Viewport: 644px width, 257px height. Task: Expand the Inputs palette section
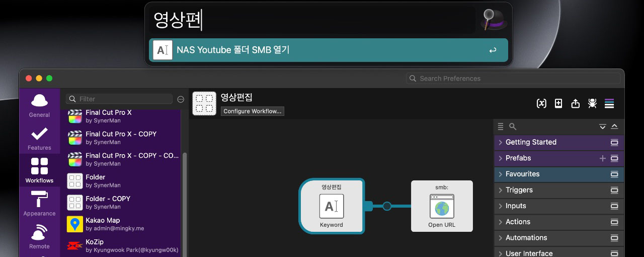click(516, 206)
